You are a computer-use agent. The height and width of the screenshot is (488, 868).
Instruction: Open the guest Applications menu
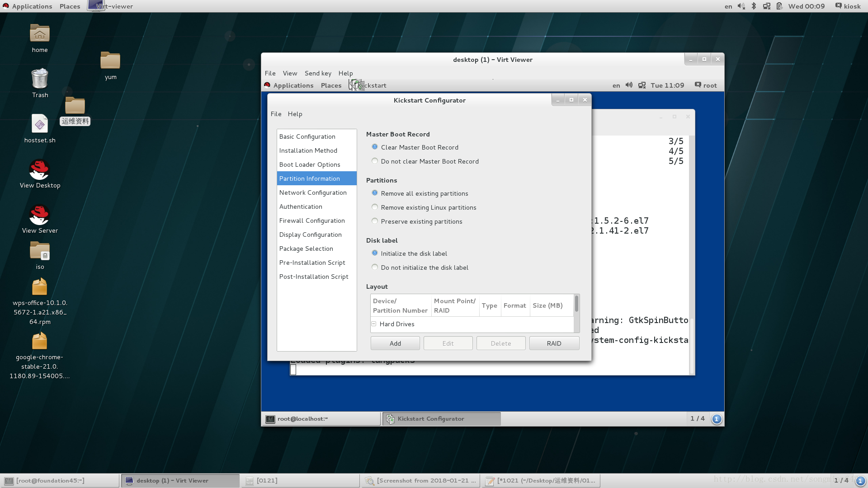point(293,85)
